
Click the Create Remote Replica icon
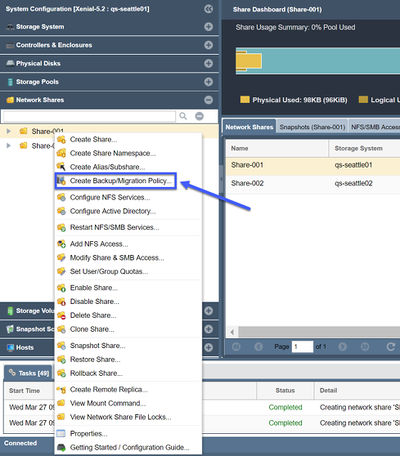(61, 389)
